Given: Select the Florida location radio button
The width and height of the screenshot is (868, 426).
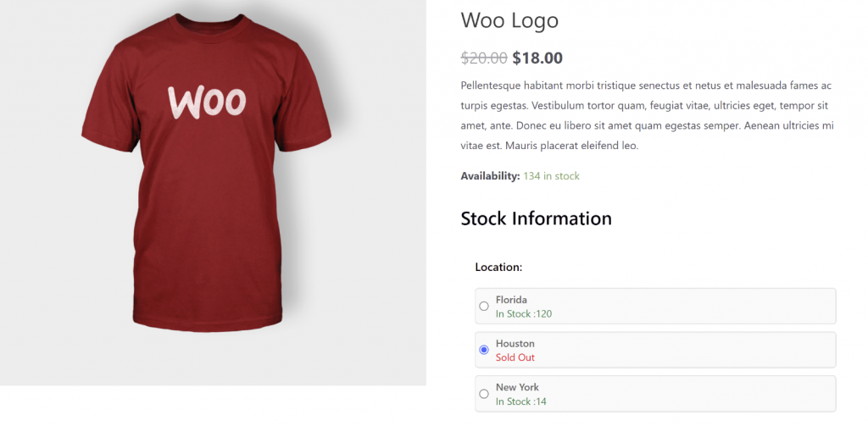Looking at the screenshot, I should [x=484, y=306].
